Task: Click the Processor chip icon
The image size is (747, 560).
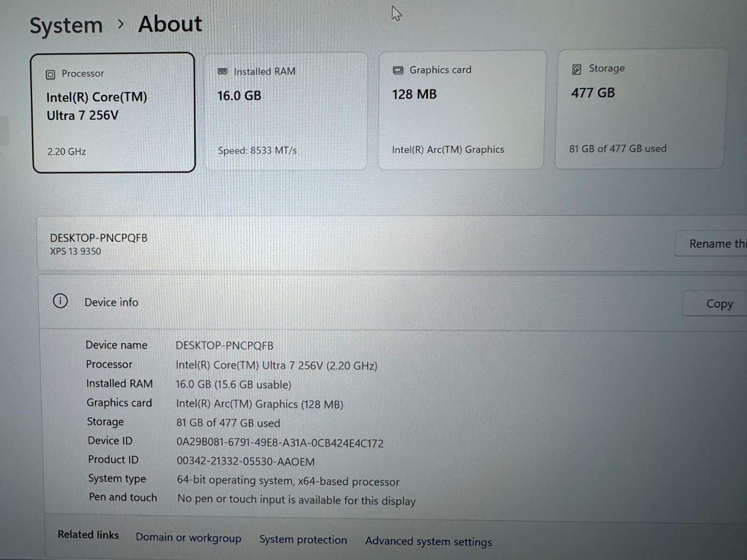Action: (x=50, y=74)
